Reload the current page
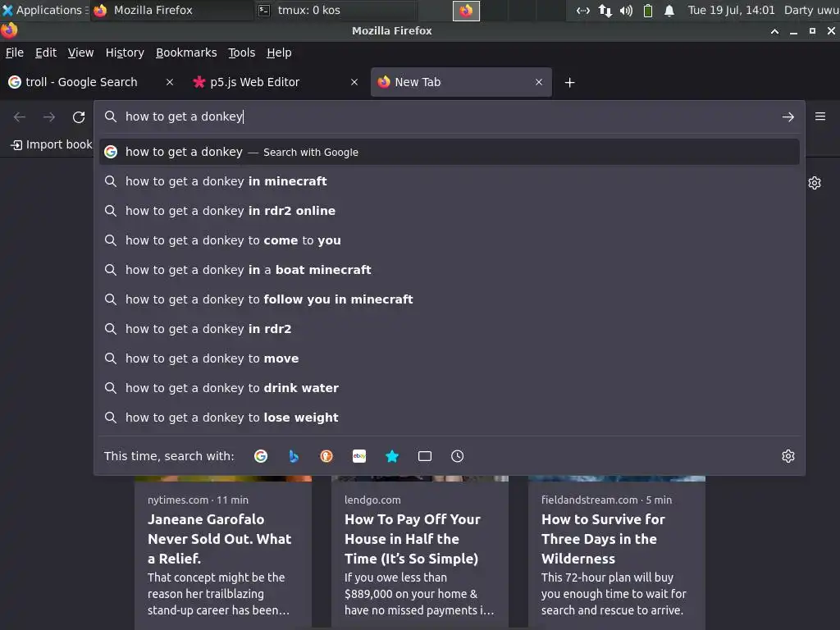This screenshot has height=630, width=840. 79,116
